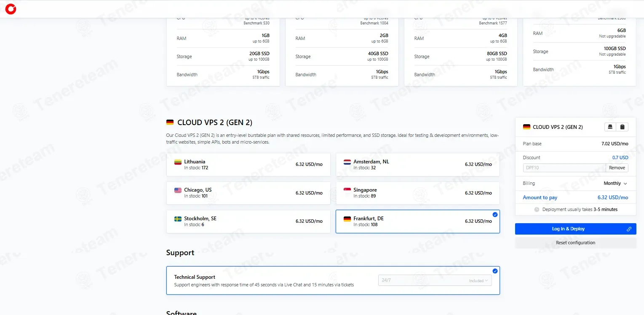Click the Swedish flag beside Stockholm
Screen dimensions: 644x315
tap(178, 219)
